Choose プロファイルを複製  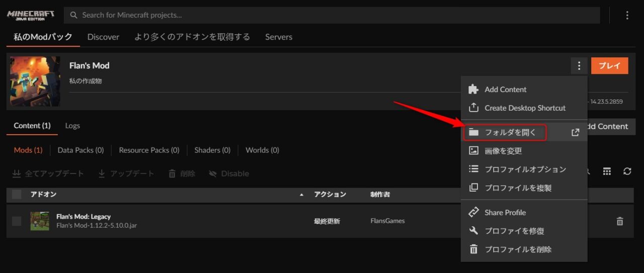pos(524,188)
